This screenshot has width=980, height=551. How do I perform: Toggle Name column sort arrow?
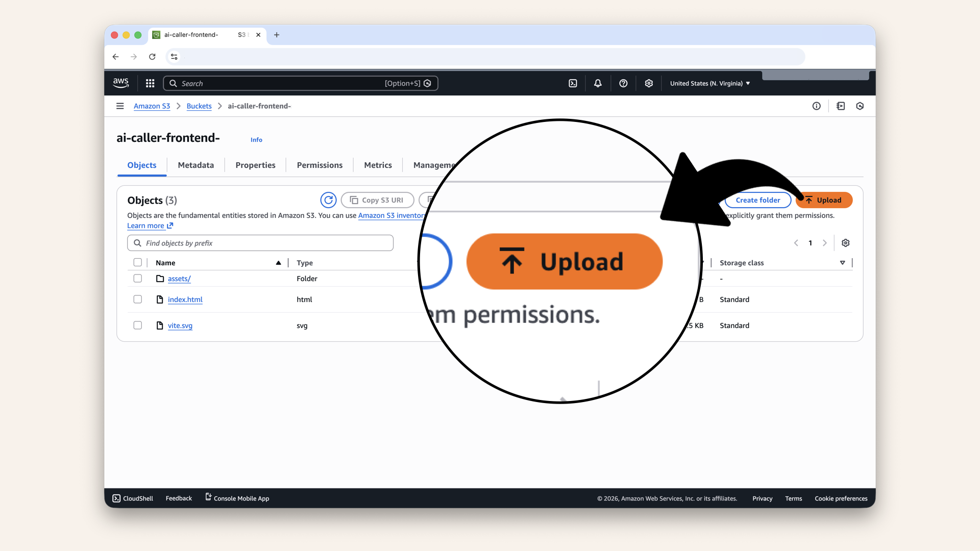point(278,263)
